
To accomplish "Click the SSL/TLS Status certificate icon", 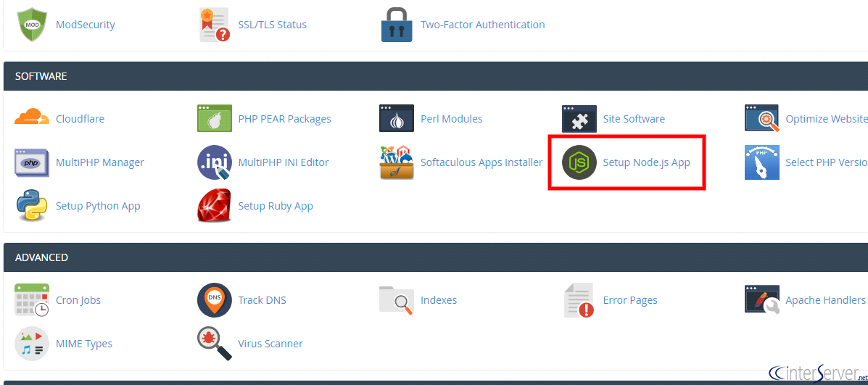I will (215, 25).
